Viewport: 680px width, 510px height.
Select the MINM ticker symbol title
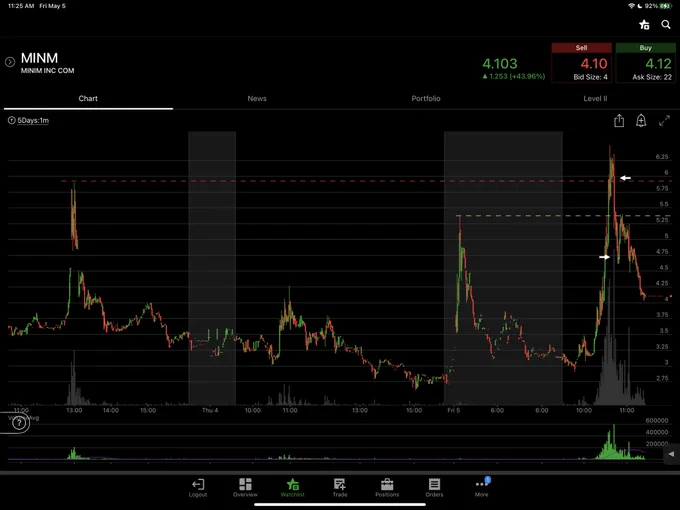point(39,58)
